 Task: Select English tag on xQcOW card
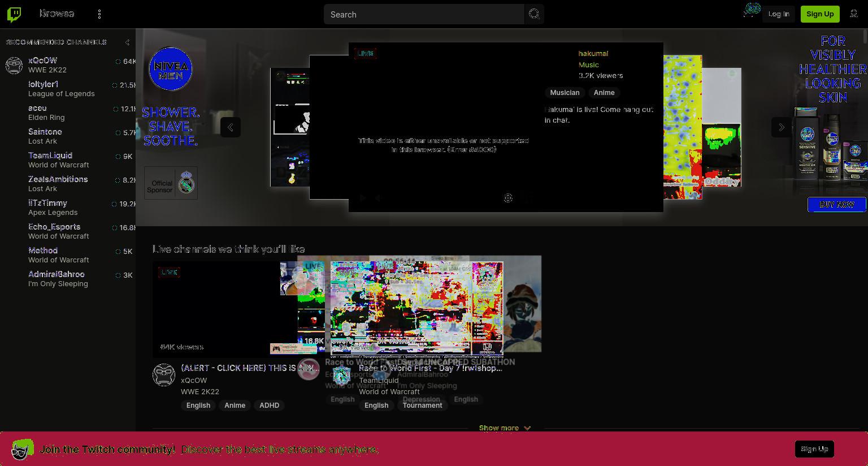tap(198, 405)
